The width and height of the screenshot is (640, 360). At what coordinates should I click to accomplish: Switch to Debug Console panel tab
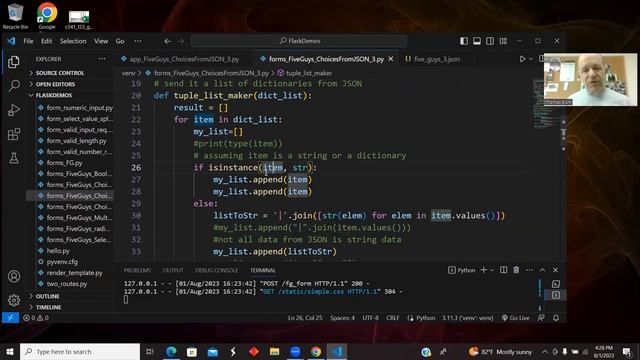pos(216,270)
